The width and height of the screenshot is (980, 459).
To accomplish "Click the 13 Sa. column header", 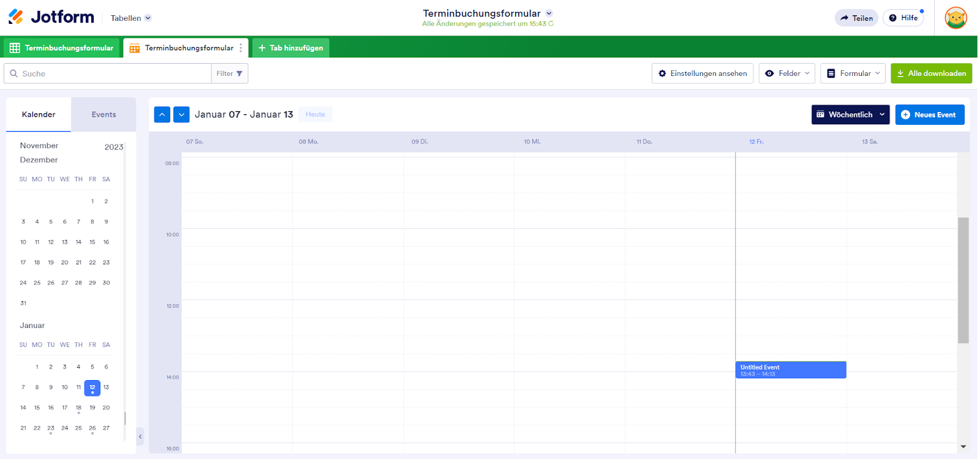I will [870, 141].
